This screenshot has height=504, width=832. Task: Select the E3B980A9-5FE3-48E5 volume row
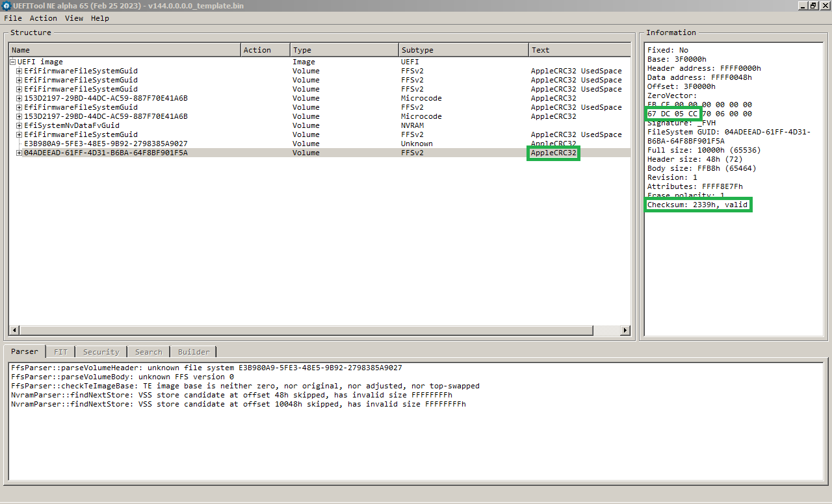pos(105,144)
